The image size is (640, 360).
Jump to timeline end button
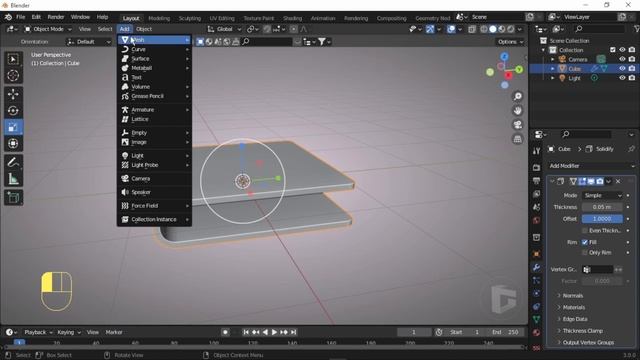293,332
